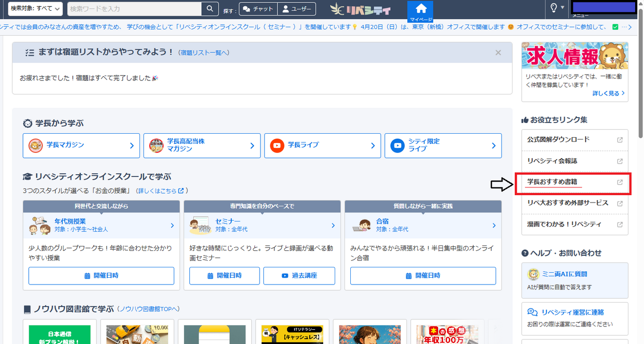Click external-link icon beside 公式図解ダウンロード
644x344 pixels.
pos(620,140)
